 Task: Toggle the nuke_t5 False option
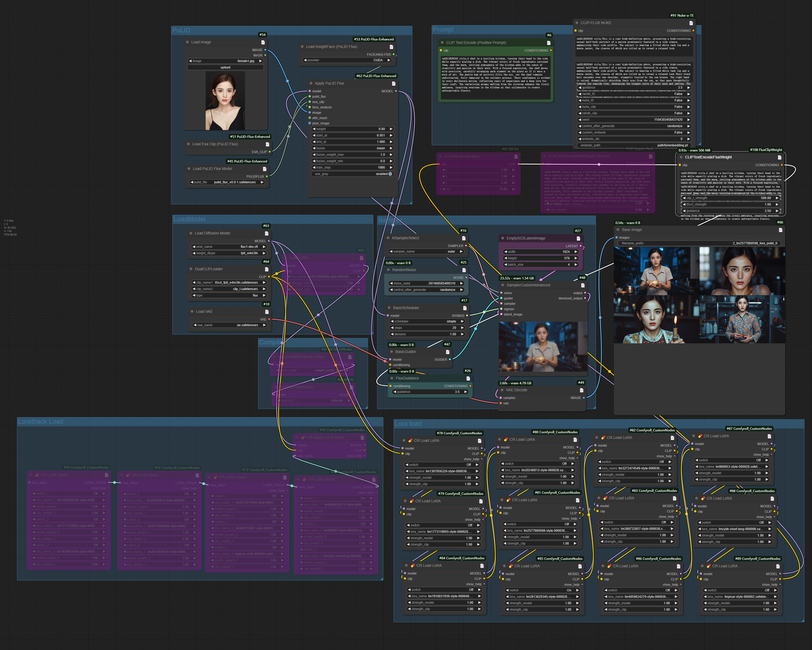tap(634, 101)
